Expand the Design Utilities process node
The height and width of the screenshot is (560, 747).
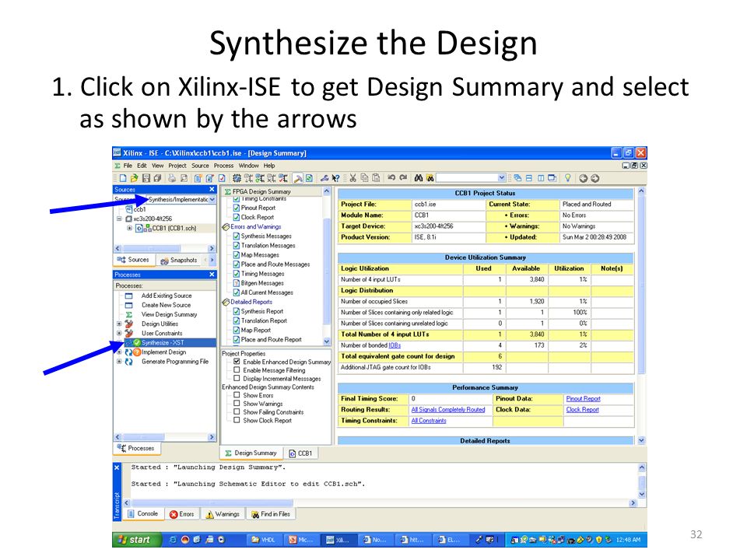[x=119, y=324]
